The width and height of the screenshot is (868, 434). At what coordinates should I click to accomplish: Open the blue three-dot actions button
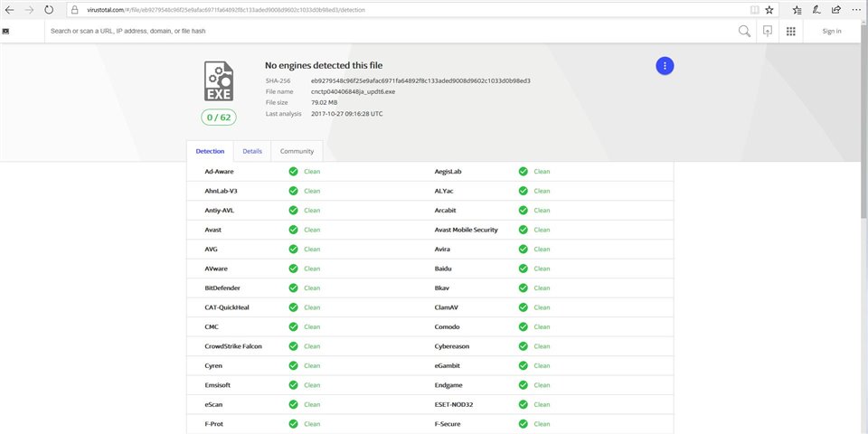(665, 66)
